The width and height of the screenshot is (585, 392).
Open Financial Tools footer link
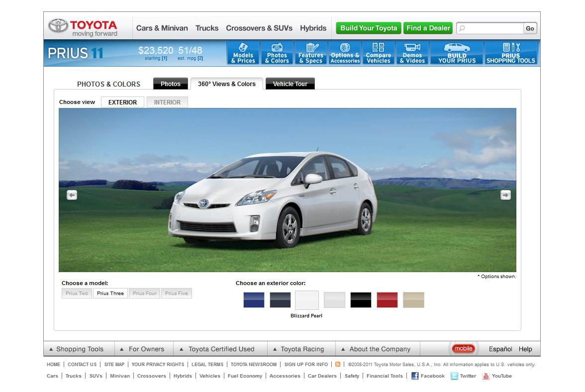385,376
